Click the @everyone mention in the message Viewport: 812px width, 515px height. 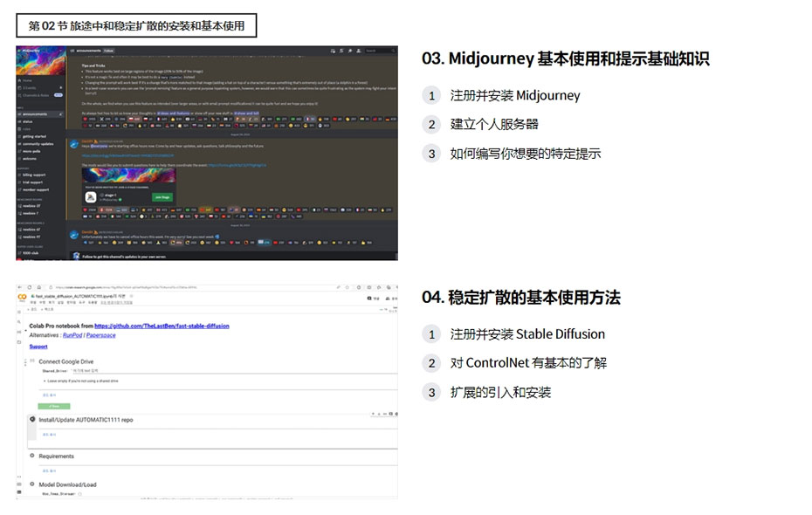point(99,146)
